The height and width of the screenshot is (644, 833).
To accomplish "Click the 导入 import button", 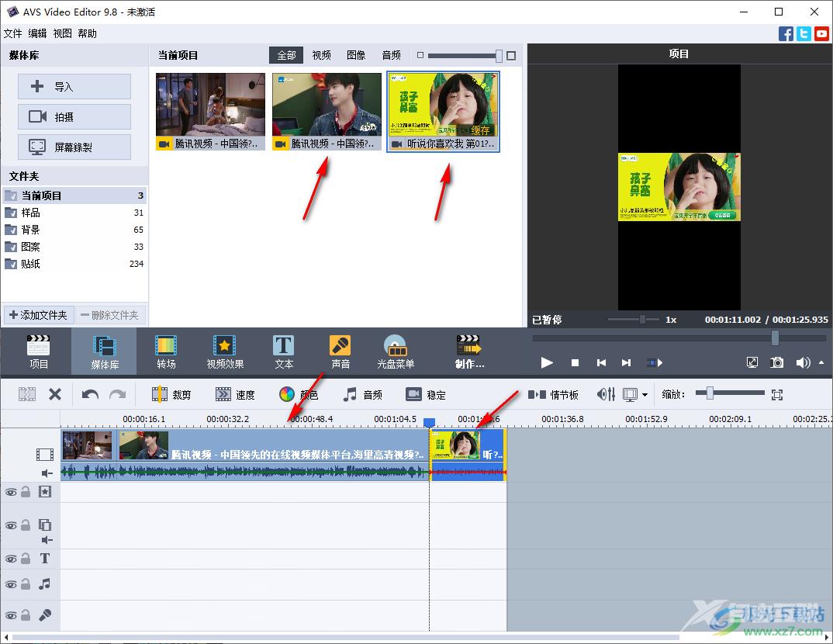I will coord(74,86).
